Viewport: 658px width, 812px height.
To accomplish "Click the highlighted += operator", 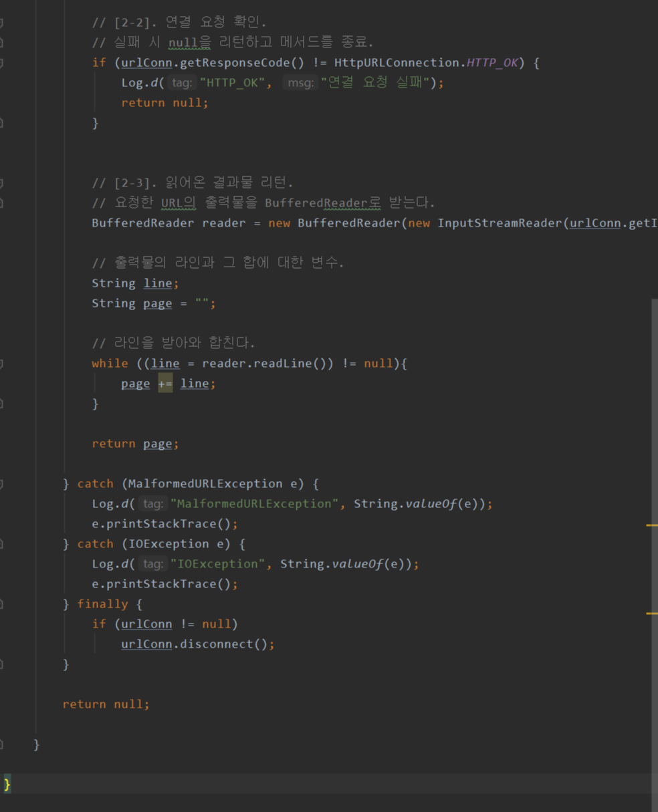I will [x=165, y=384].
